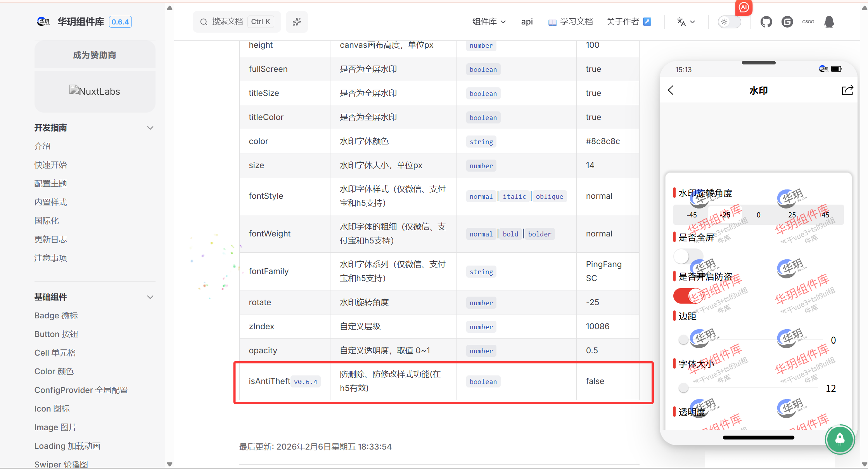Open the AI sparkle assistant button

tap(297, 22)
